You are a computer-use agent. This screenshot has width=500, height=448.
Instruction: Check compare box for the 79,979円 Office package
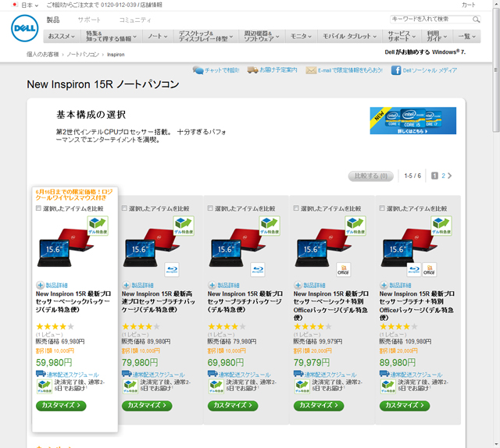click(x=296, y=208)
